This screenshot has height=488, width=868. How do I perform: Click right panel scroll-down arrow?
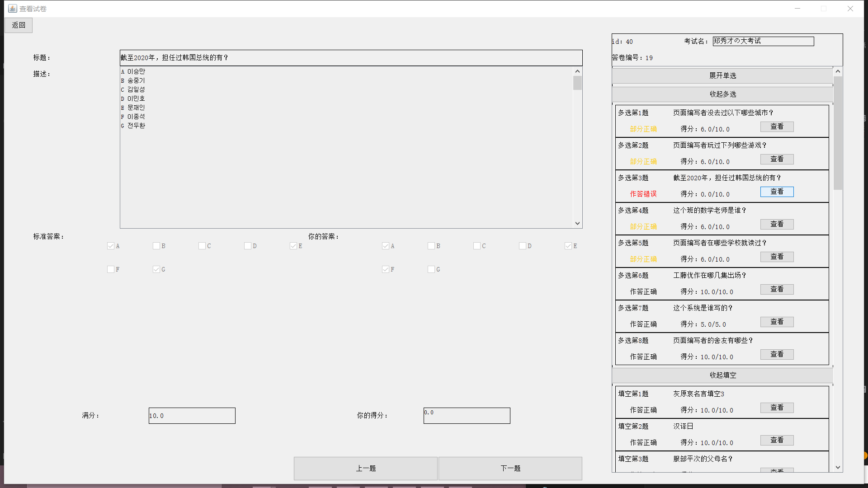[x=838, y=467]
